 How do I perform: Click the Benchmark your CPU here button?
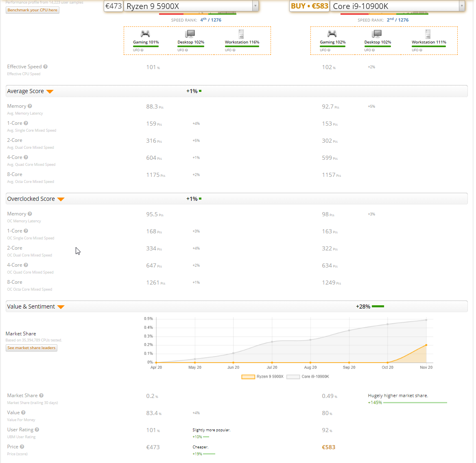coord(33,10)
